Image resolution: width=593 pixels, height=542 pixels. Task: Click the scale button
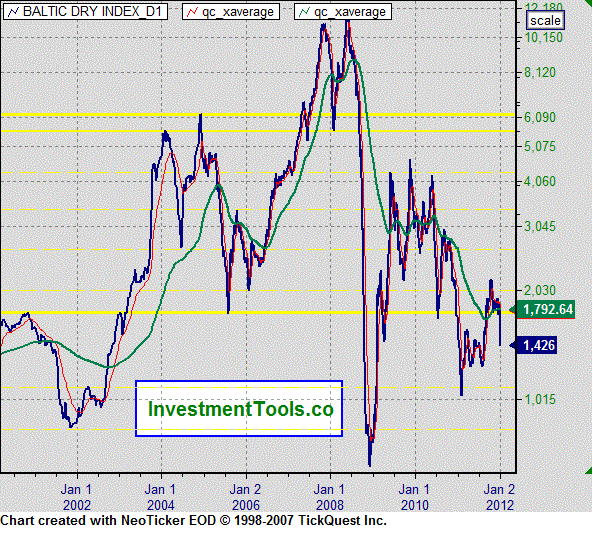[x=545, y=20]
